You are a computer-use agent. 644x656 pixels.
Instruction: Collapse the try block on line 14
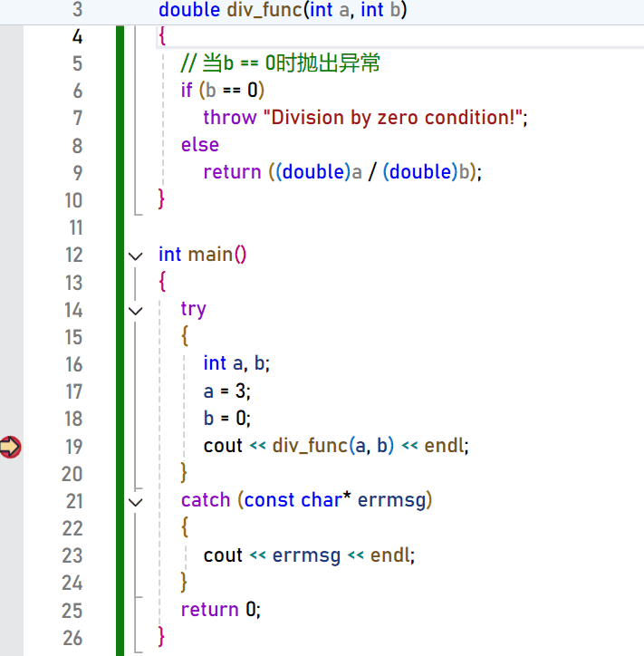tap(136, 311)
